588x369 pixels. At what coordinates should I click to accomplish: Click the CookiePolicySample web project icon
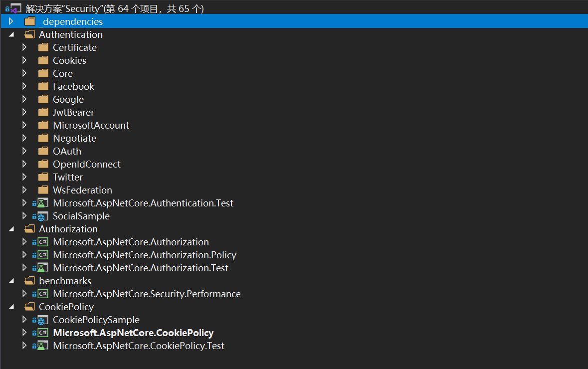[42, 320]
